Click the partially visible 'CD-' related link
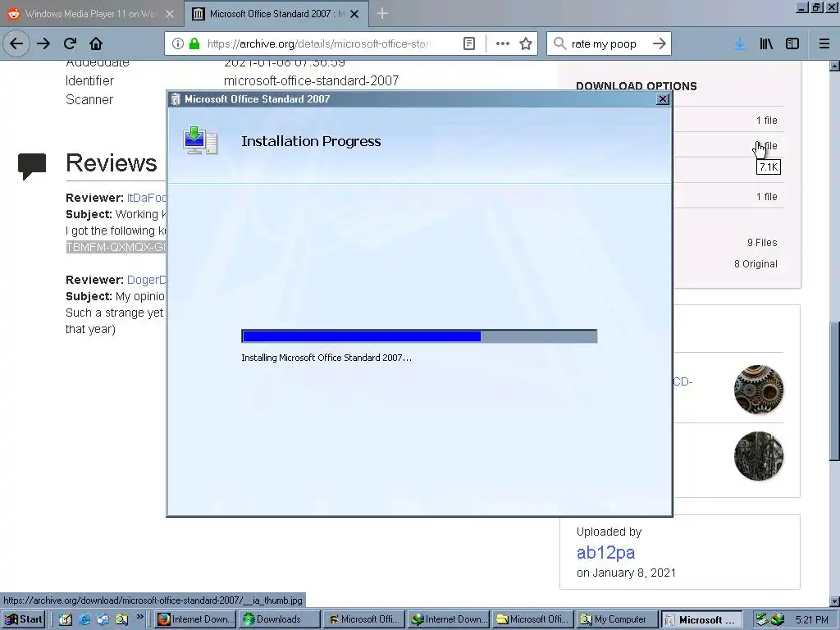This screenshot has height=630, width=840. 682,381
